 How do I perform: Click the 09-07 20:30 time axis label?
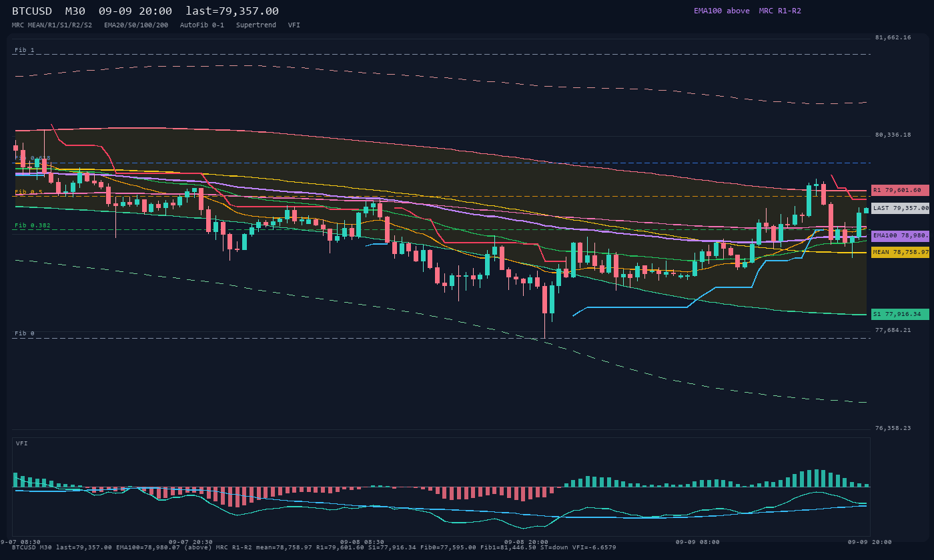pyautogui.click(x=191, y=542)
